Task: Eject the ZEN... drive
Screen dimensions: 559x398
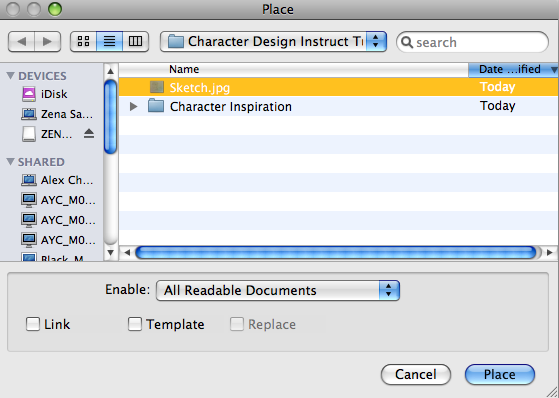Action: 89,134
